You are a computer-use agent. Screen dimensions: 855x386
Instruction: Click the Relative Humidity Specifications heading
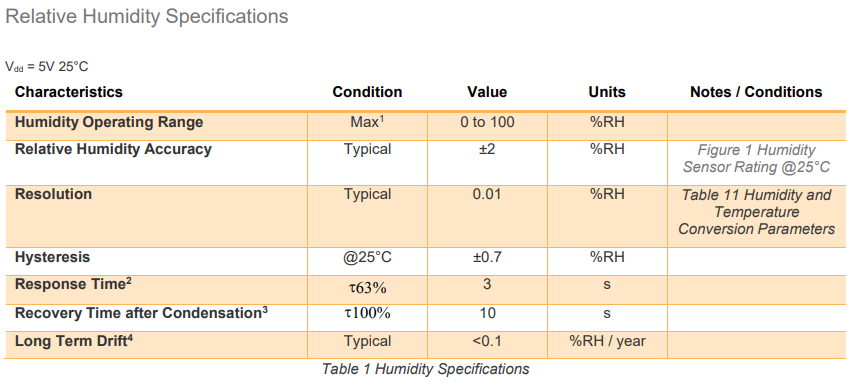point(147,16)
